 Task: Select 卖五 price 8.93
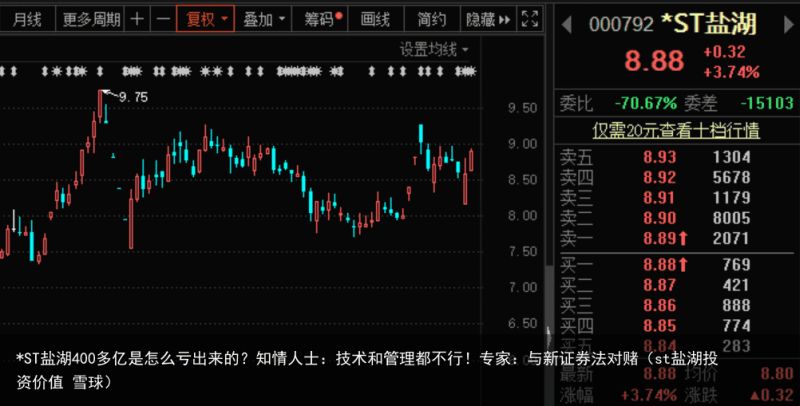pos(659,157)
